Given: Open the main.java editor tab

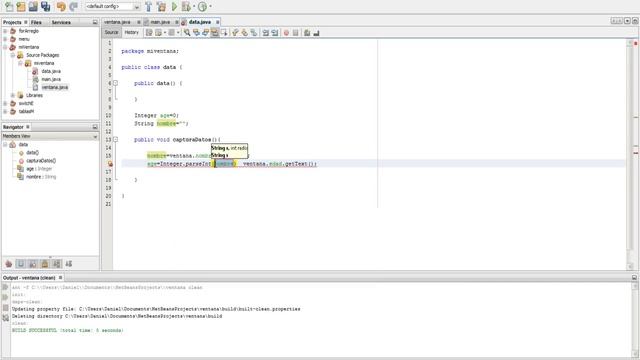Looking at the screenshot, I should point(160,22).
